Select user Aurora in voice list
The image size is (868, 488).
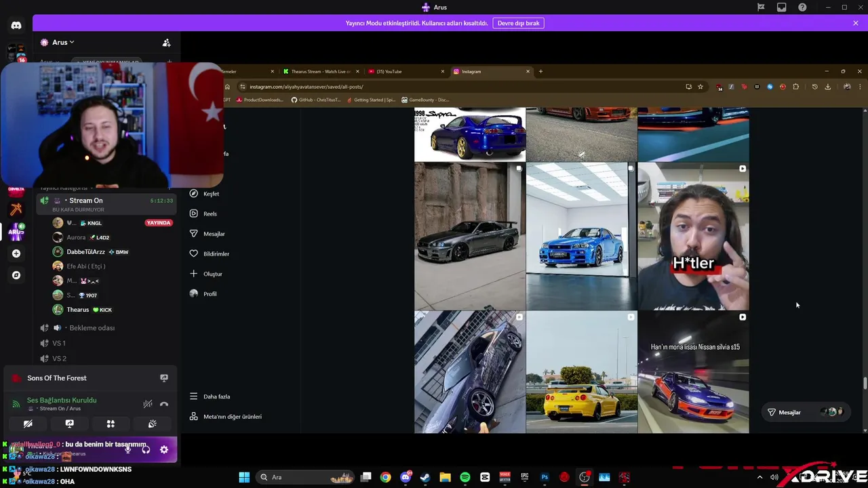pos(76,237)
